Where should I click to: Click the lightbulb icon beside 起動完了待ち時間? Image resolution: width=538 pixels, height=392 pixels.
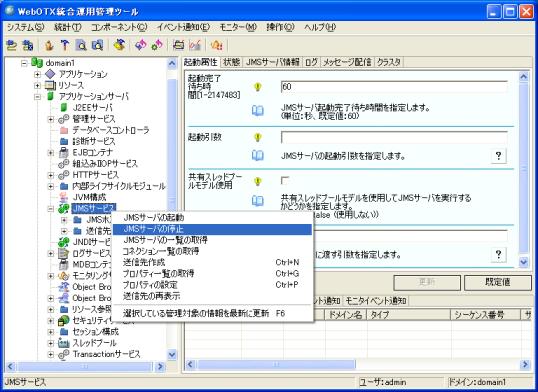point(258,87)
